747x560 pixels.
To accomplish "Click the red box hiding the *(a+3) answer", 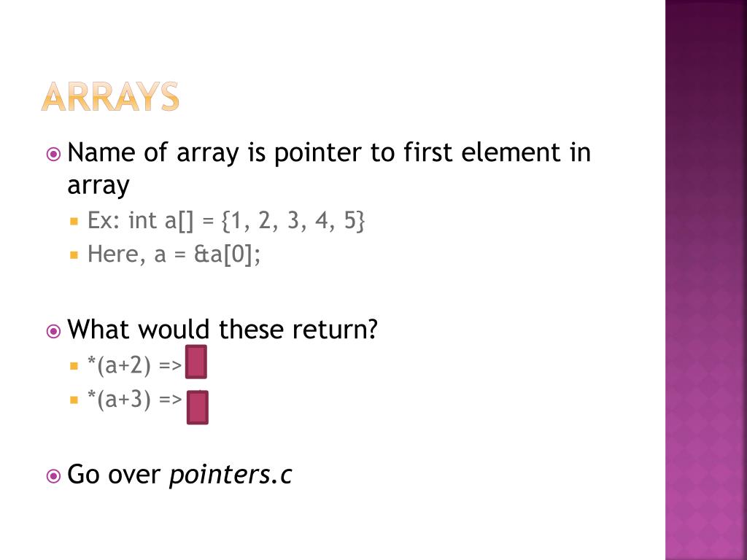I will [197, 407].
